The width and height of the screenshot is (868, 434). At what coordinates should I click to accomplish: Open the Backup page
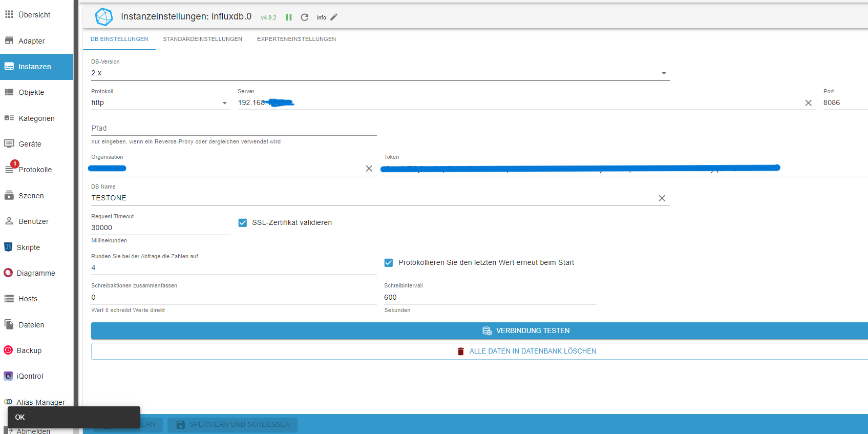click(37, 350)
